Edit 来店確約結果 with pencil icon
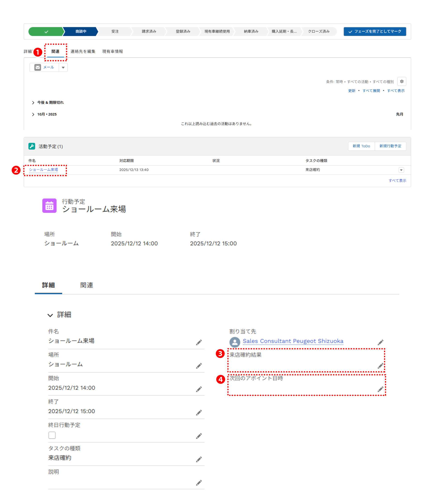 [x=380, y=366]
